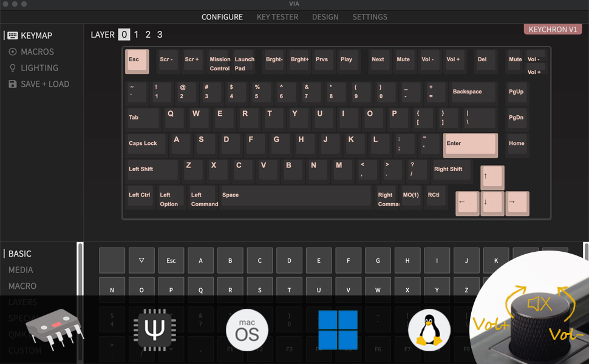Screen dimensions: 589x364
Task: Select the Enter key on layout
Action: (x=471, y=145)
